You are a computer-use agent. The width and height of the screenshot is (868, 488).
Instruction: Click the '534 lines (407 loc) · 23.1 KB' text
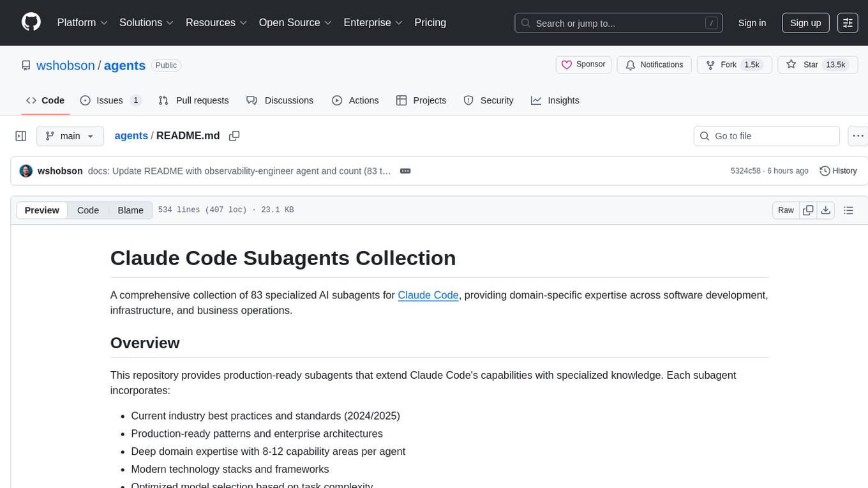tap(226, 210)
